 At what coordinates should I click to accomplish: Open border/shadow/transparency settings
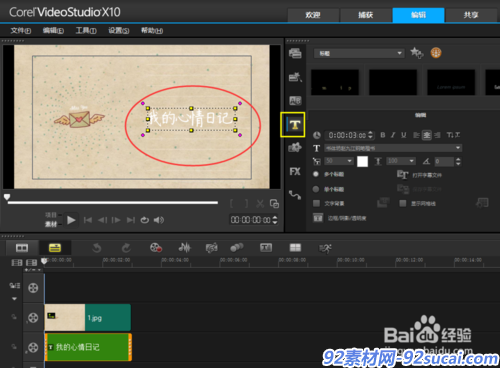[340, 218]
